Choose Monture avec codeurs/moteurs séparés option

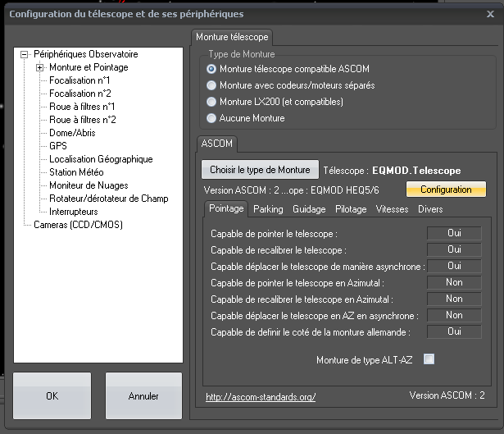coord(212,85)
